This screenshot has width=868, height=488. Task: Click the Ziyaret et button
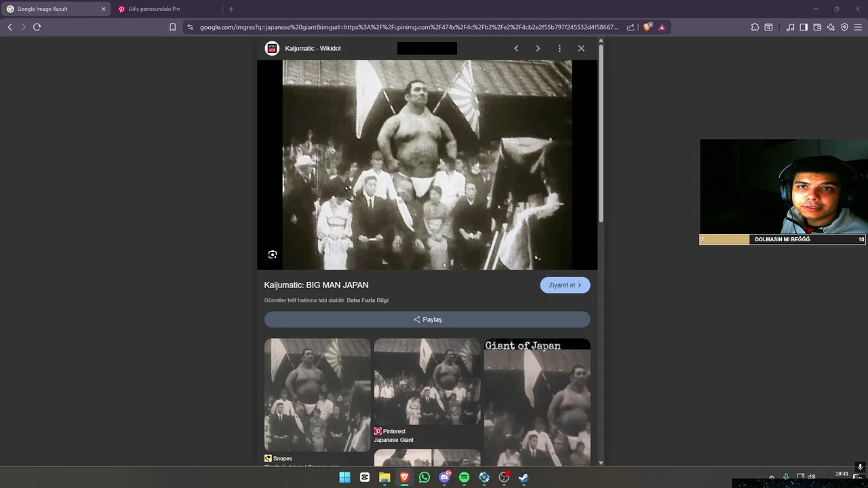(x=565, y=285)
